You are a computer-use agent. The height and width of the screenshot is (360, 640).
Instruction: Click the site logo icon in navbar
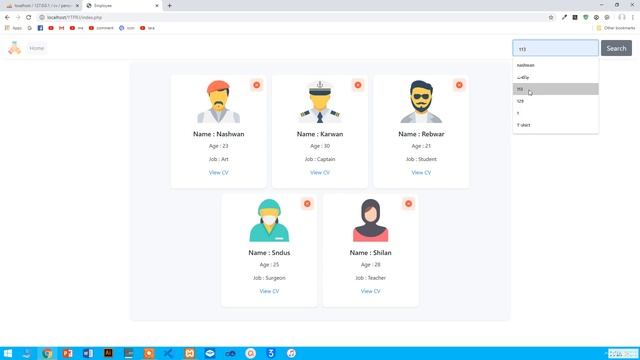click(x=15, y=48)
